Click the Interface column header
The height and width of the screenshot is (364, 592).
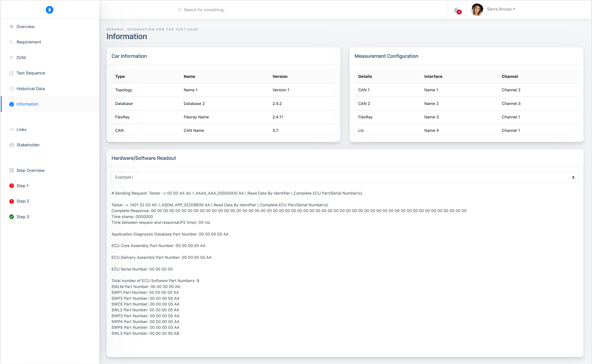[x=433, y=76]
